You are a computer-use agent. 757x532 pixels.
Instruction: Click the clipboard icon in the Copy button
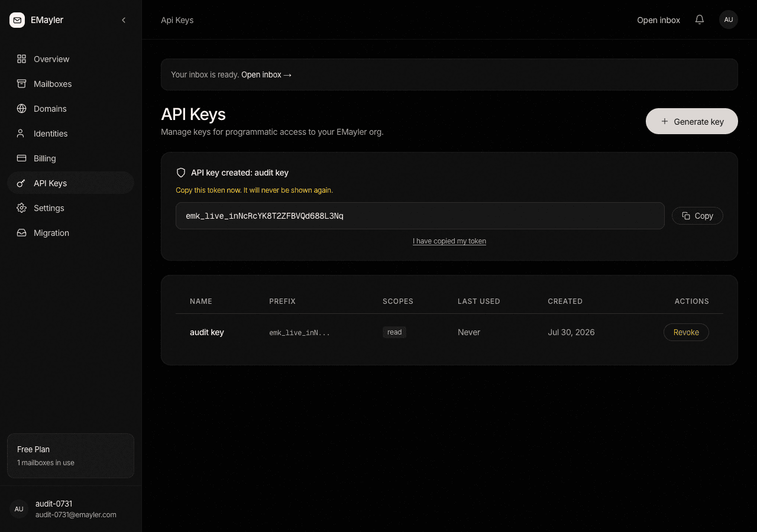click(x=686, y=216)
